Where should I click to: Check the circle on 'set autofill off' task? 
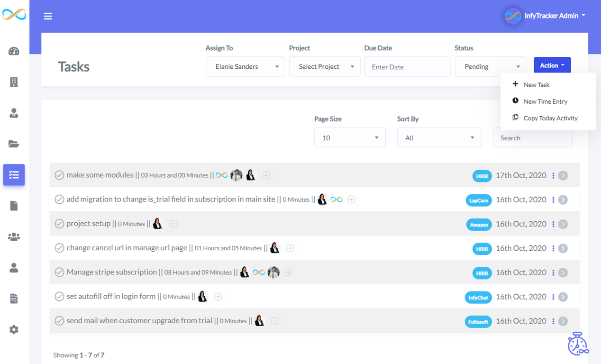(59, 296)
